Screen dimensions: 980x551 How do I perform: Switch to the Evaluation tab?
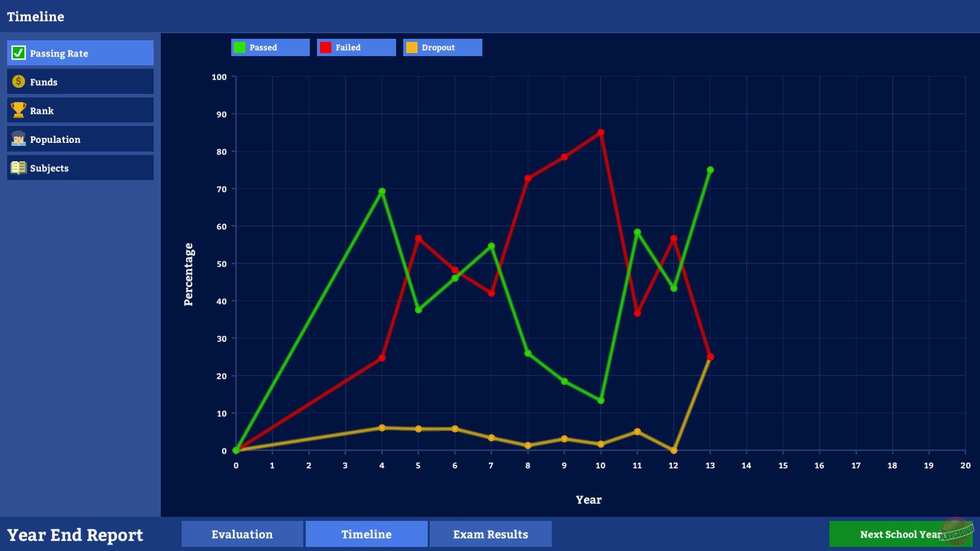tap(242, 534)
